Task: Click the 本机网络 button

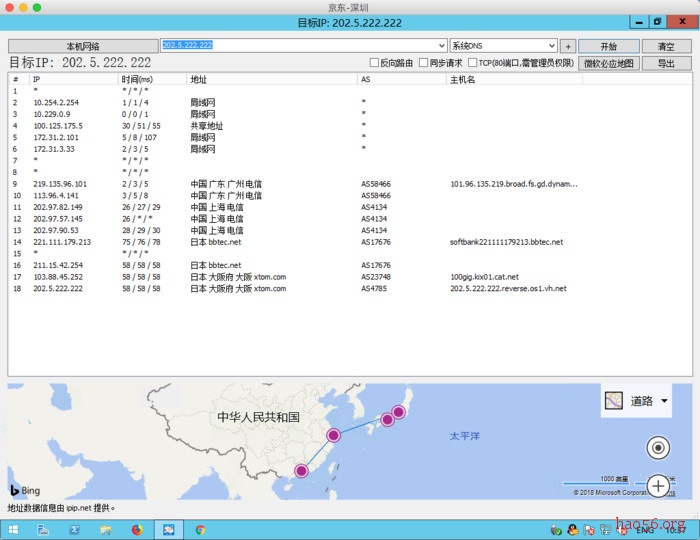Action: (83, 46)
